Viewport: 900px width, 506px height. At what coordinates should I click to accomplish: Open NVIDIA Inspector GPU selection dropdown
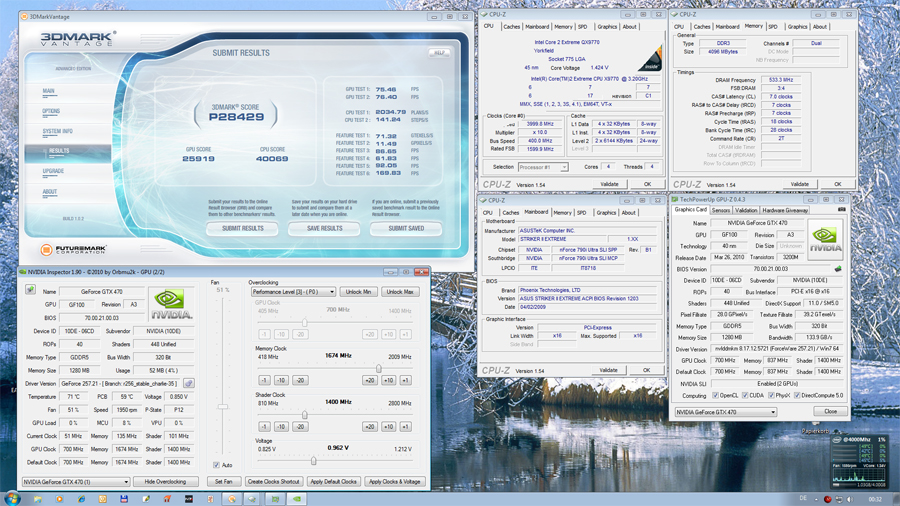pyautogui.click(x=76, y=482)
